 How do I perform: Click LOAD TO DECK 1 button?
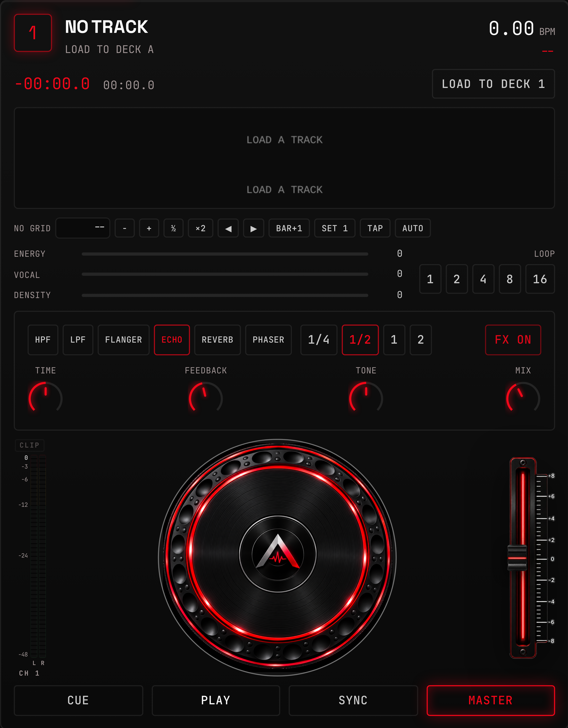point(493,84)
